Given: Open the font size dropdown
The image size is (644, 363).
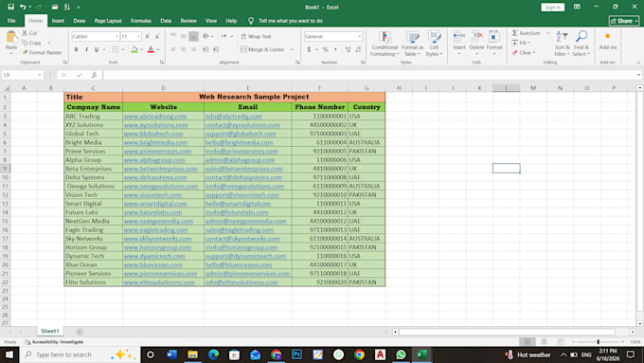Looking at the screenshot, I should pyautogui.click(x=138, y=37).
